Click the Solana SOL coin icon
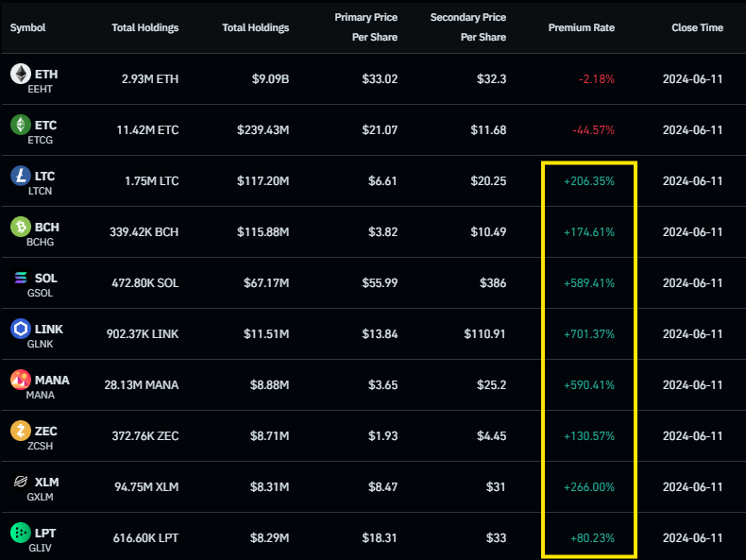Viewport: 746px width, 560px height. pyautogui.click(x=21, y=278)
